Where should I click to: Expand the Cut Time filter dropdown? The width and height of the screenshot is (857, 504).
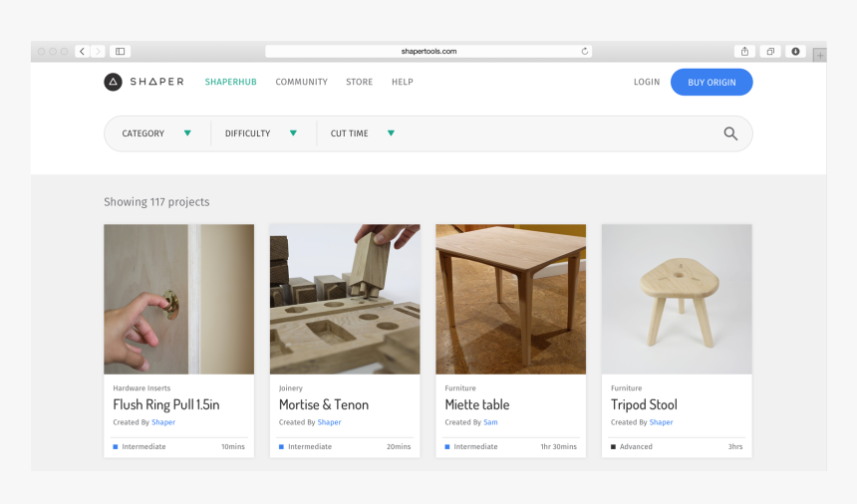(x=363, y=133)
